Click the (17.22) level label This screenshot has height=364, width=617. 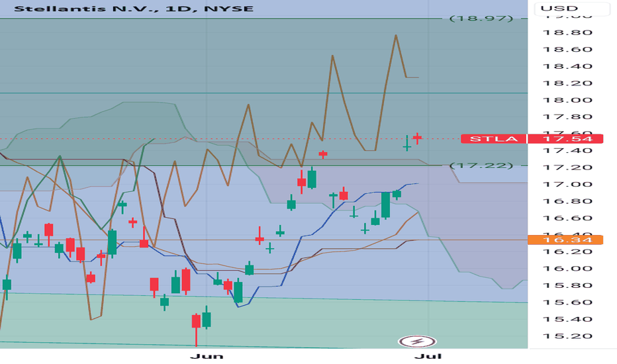point(481,165)
